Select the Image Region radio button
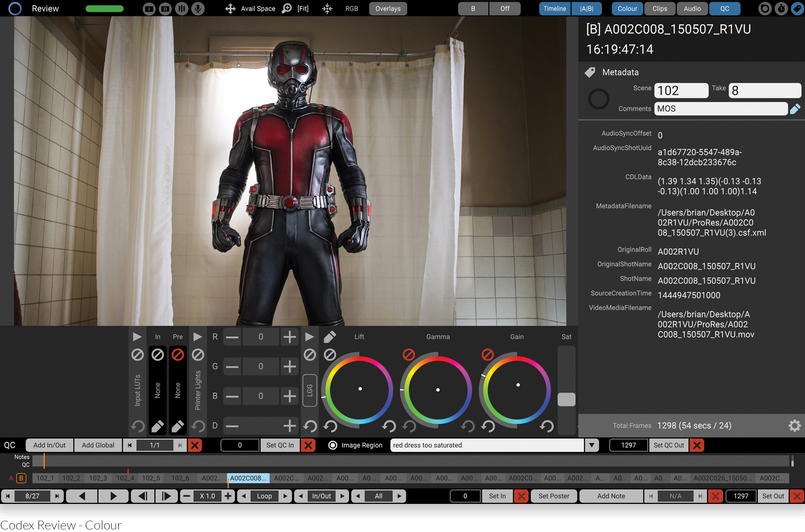The width and height of the screenshot is (805, 532). coord(332,445)
